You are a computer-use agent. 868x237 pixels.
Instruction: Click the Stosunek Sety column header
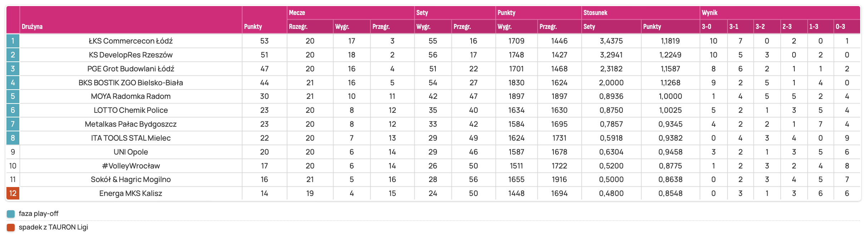tap(589, 27)
